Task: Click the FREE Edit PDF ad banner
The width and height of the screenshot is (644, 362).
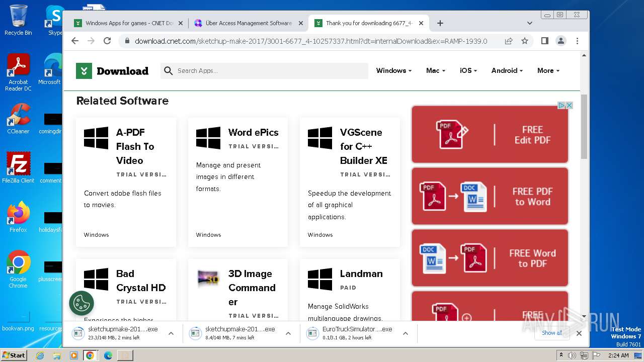Action: coord(490,134)
